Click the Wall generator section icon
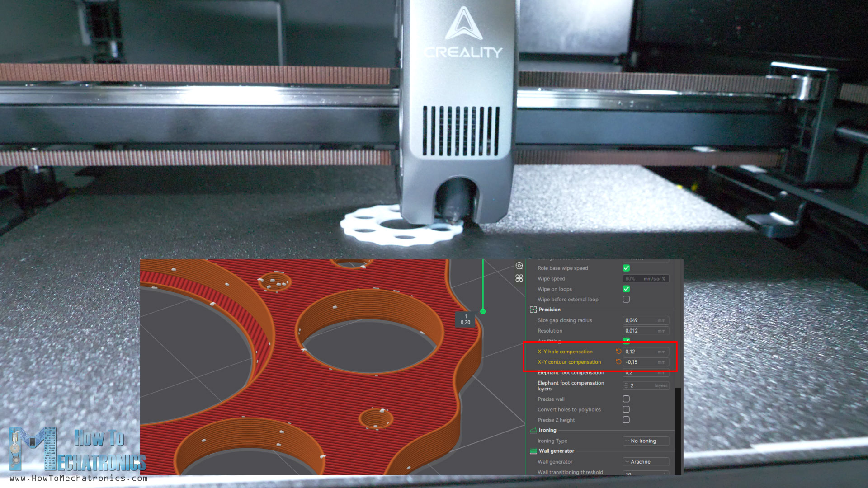This screenshot has width=868, height=488. coord(533,451)
